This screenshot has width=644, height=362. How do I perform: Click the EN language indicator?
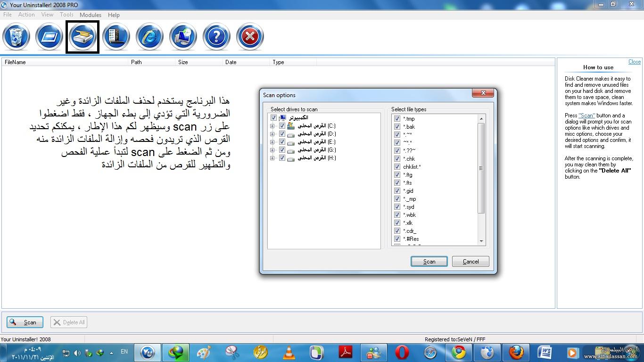coord(124,352)
